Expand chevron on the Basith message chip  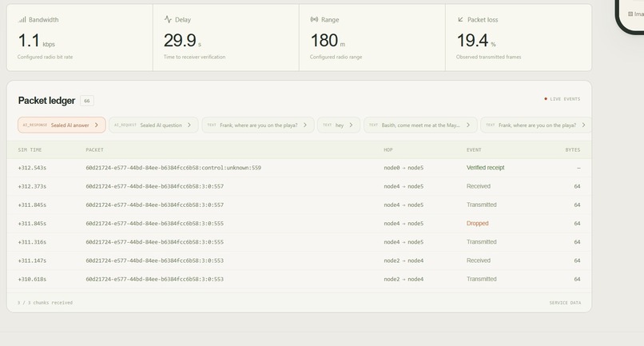[467, 125]
